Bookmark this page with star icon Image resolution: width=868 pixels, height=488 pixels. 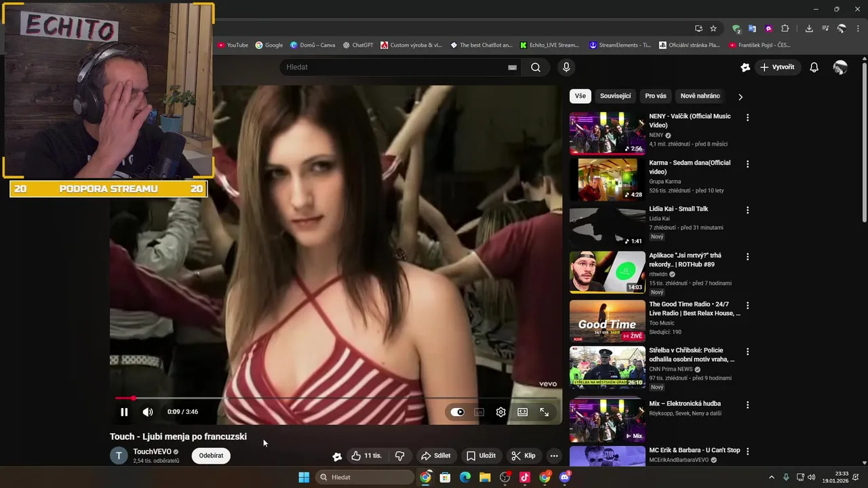pyautogui.click(x=713, y=28)
